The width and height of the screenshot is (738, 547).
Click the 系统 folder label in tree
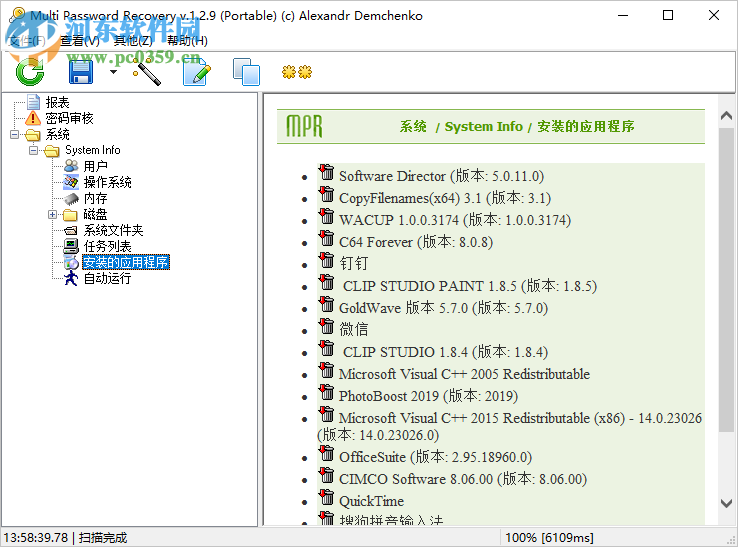pyautogui.click(x=57, y=135)
